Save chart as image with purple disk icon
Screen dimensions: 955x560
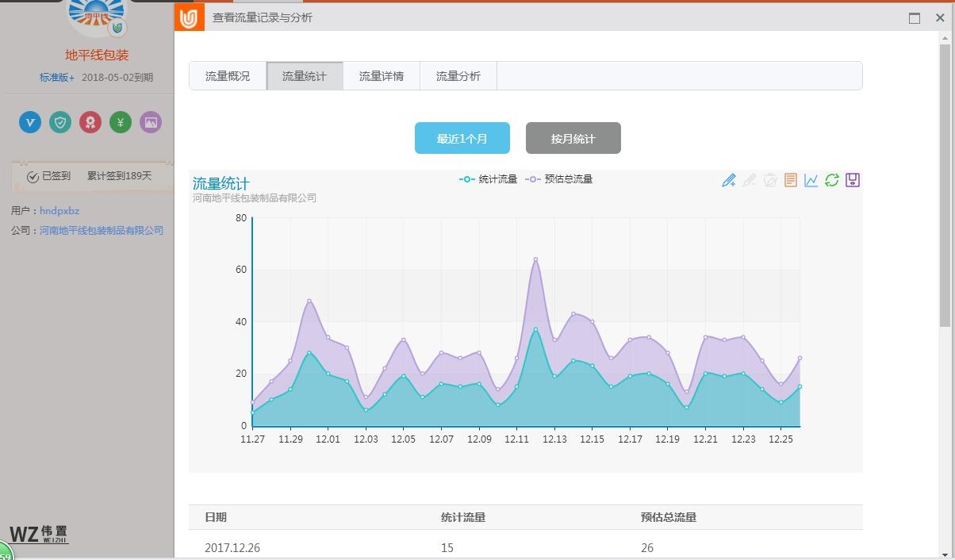853,180
